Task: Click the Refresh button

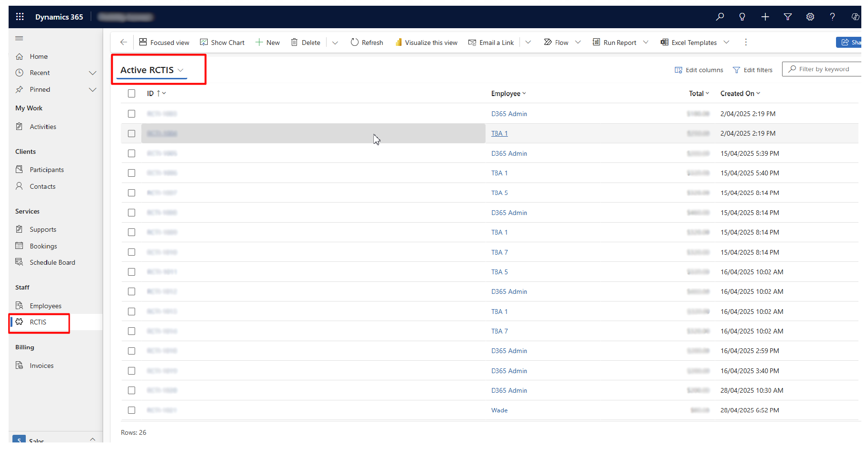Action: click(x=367, y=43)
